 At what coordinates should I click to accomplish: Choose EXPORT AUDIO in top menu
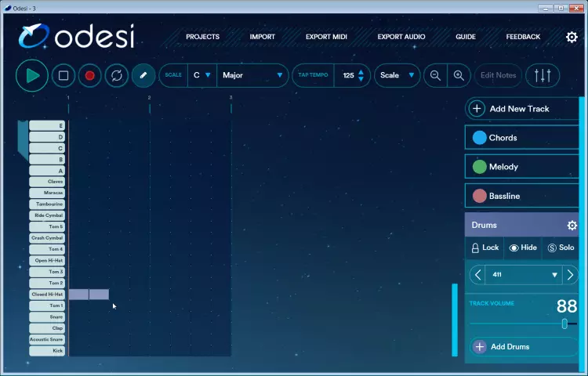point(401,37)
